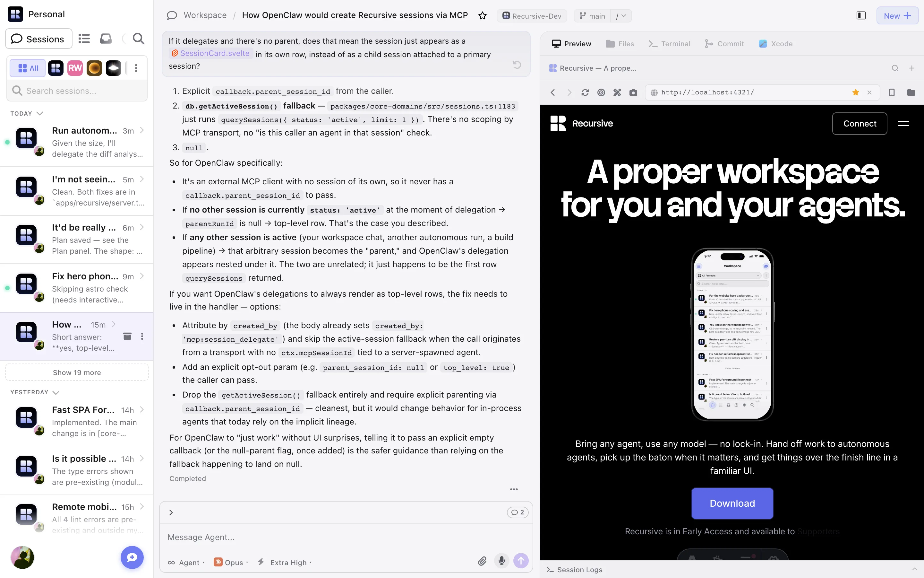Screen dimensions: 924x578
Task: Select the All projects filter
Action: coord(28,68)
